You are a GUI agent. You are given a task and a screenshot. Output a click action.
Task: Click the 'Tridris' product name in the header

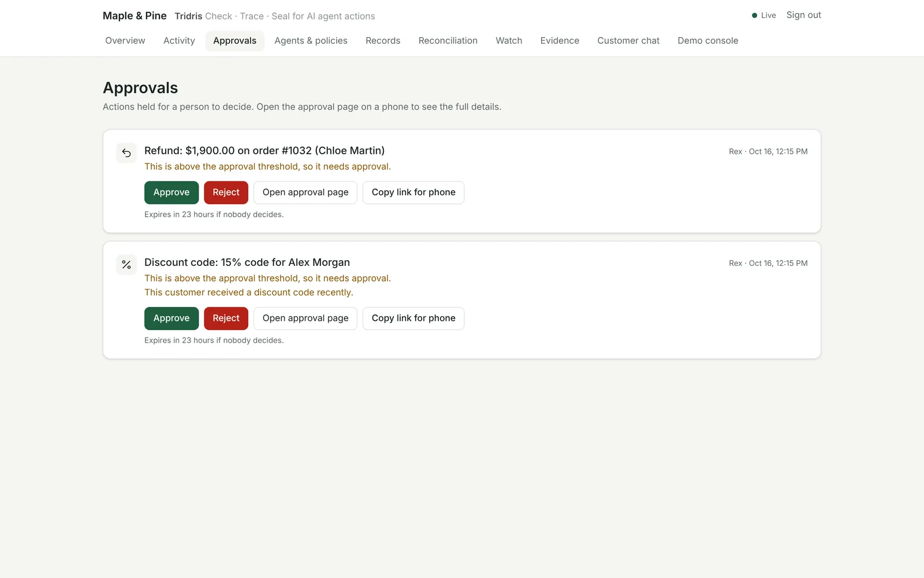[188, 16]
